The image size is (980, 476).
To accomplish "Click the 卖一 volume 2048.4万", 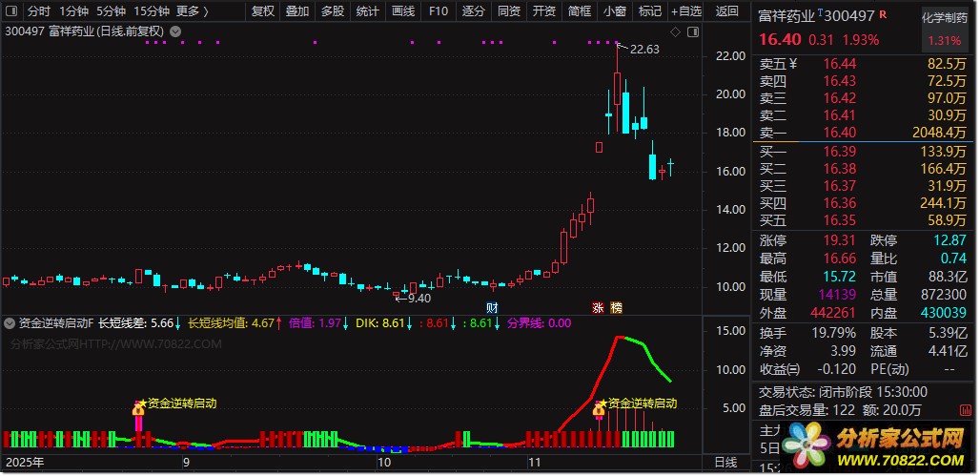I will [939, 133].
